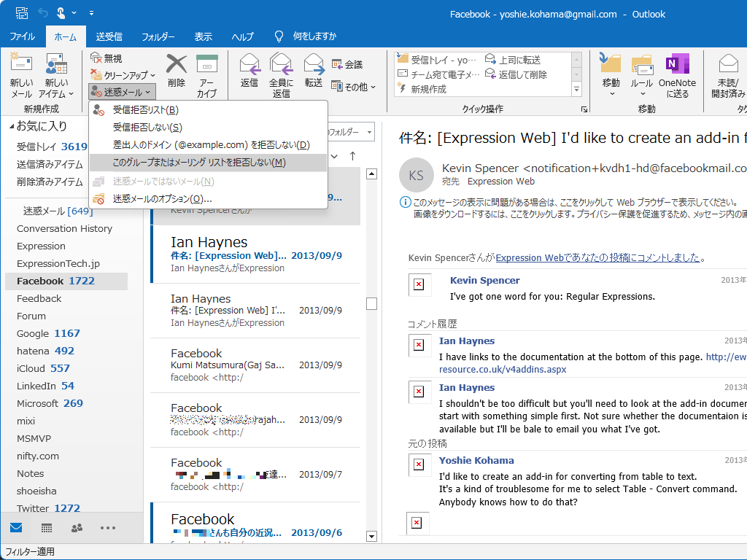This screenshot has height=560, width=747.
Task: Click the Reply All (全員に返信) icon
Action: (x=281, y=64)
